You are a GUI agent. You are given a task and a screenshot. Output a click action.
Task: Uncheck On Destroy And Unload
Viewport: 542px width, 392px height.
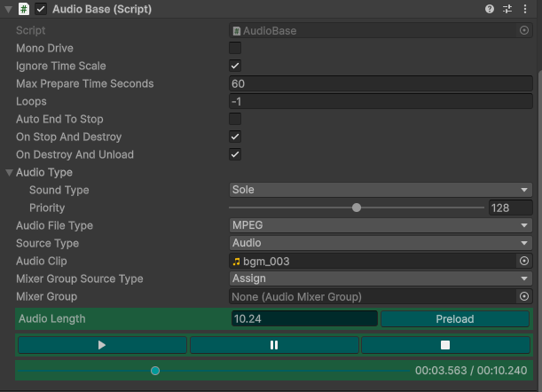coord(235,154)
